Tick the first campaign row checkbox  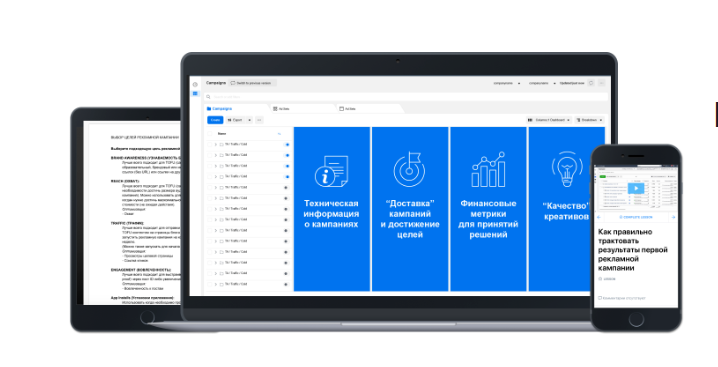point(210,144)
